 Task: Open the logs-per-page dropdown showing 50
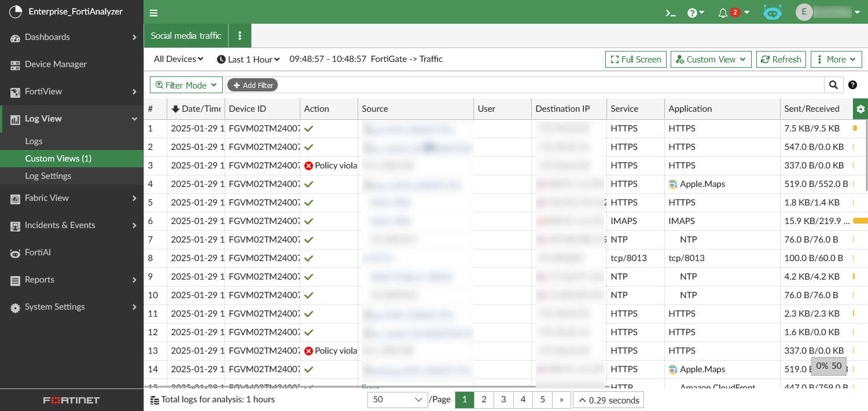(398, 399)
